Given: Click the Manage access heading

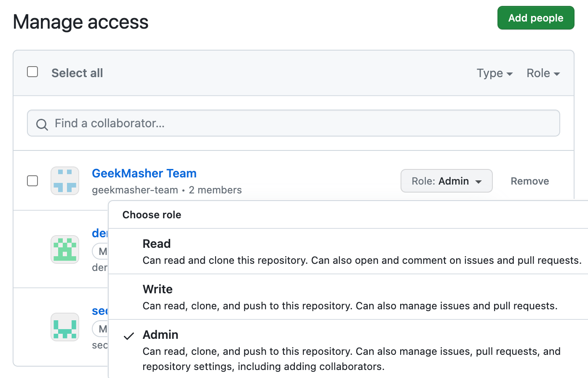Looking at the screenshot, I should [81, 21].
